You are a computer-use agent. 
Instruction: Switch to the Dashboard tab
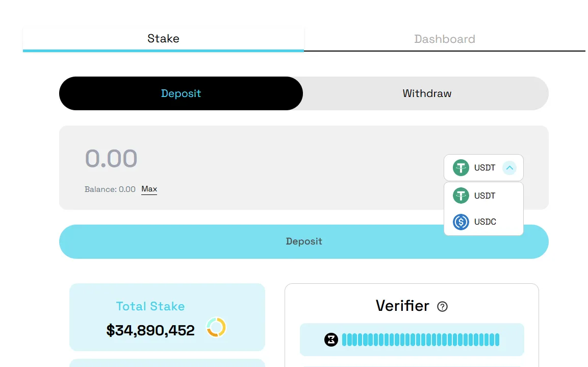(444, 39)
